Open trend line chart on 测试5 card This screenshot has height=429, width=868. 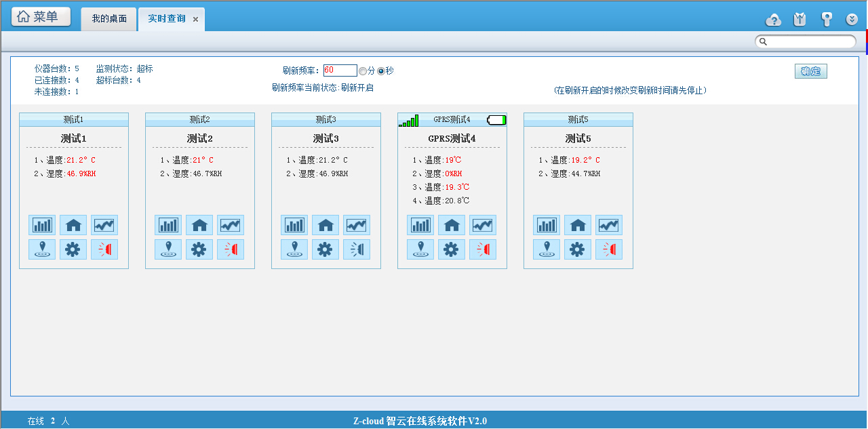click(x=609, y=225)
